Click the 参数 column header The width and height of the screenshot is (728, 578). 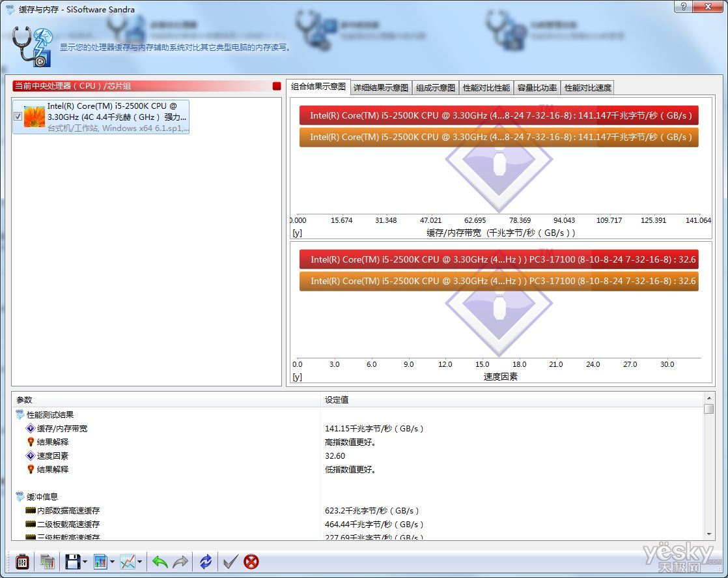pos(166,399)
